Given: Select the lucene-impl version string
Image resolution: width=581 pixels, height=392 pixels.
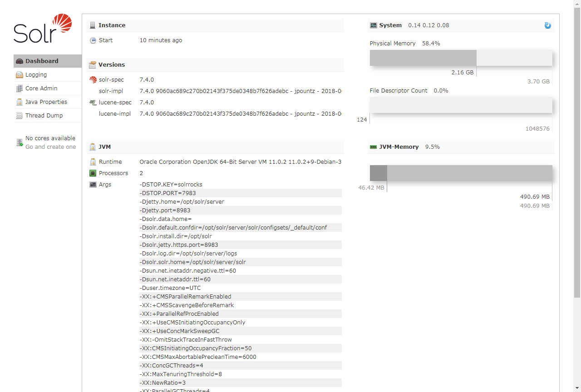Looking at the screenshot, I should pos(241,114).
